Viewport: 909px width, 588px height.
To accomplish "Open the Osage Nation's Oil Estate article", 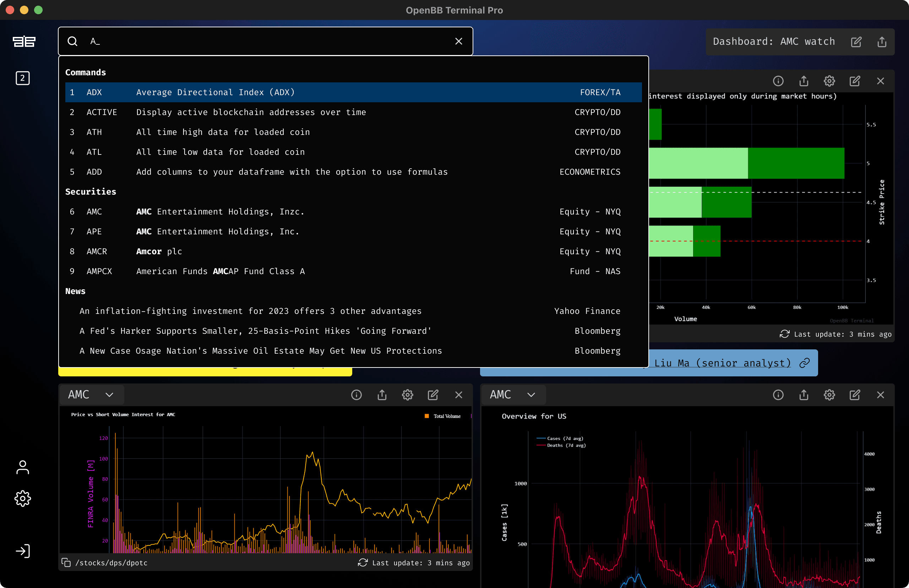I will [x=353, y=351].
